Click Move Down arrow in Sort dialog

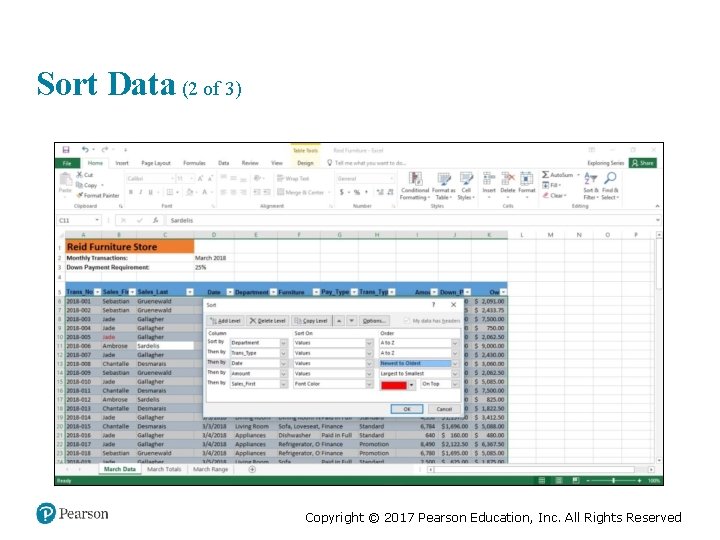(351, 321)
